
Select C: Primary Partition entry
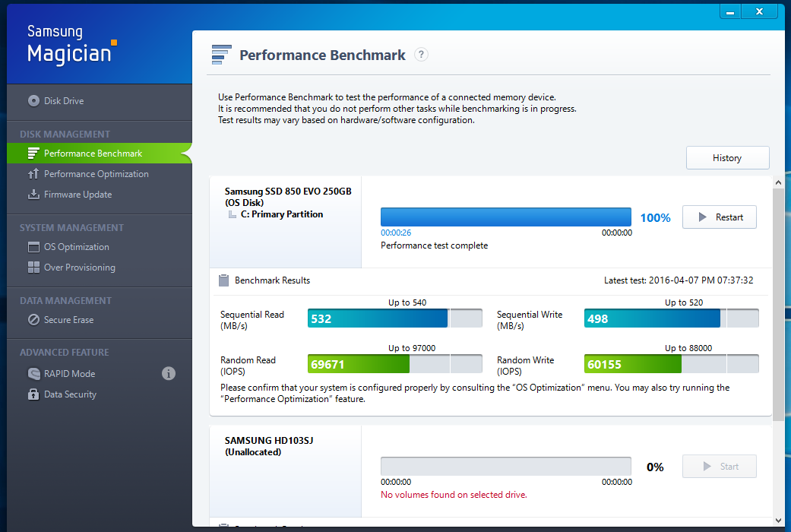click(x=281, y=214)
